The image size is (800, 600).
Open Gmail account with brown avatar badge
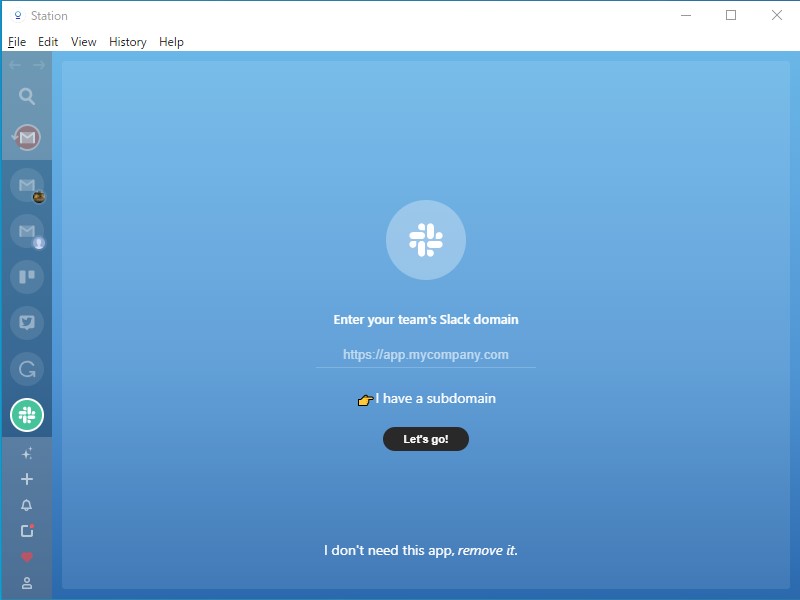click(27, 185)
